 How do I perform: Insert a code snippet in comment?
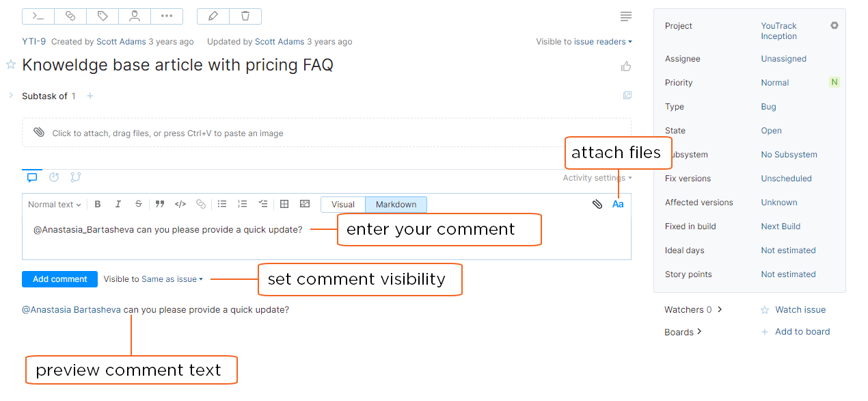point(180,204)
